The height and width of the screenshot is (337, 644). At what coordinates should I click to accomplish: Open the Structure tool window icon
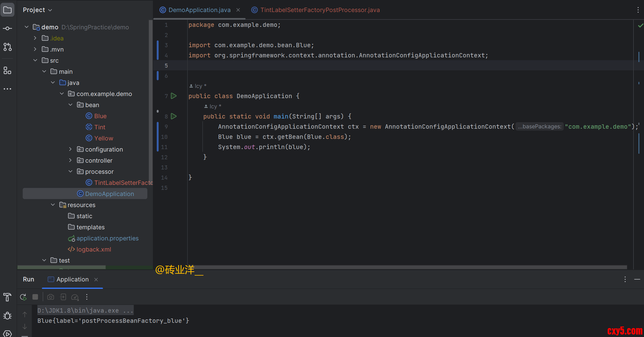point(7,71)
